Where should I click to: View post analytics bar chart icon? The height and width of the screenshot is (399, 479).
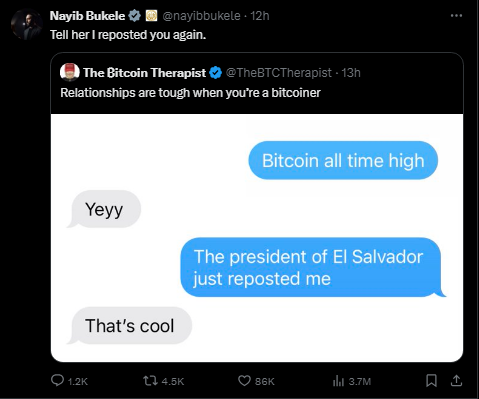click(x=338, y=381)
